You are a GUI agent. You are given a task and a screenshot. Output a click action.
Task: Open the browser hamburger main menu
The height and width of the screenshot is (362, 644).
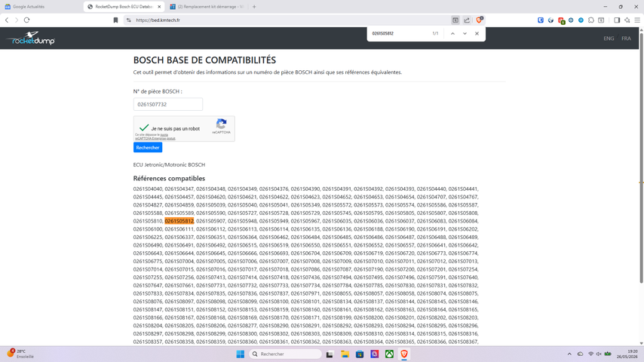pyautogui.click(x=637, y=20)
